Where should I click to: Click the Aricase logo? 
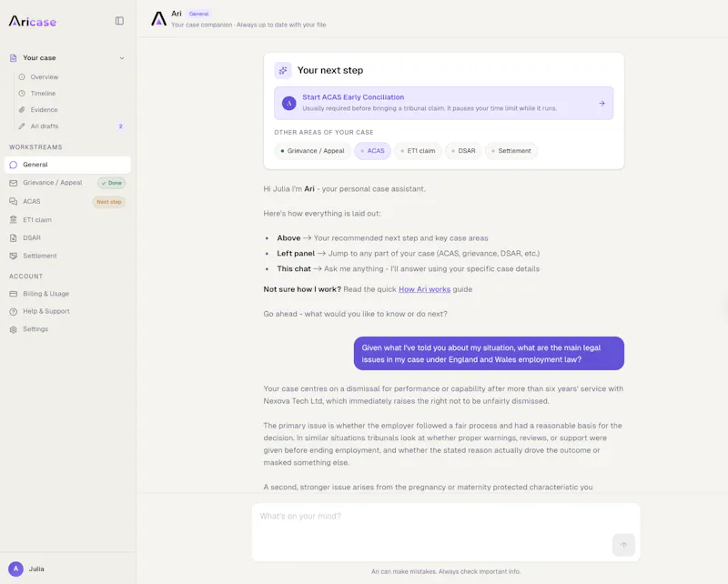(33, 21)
